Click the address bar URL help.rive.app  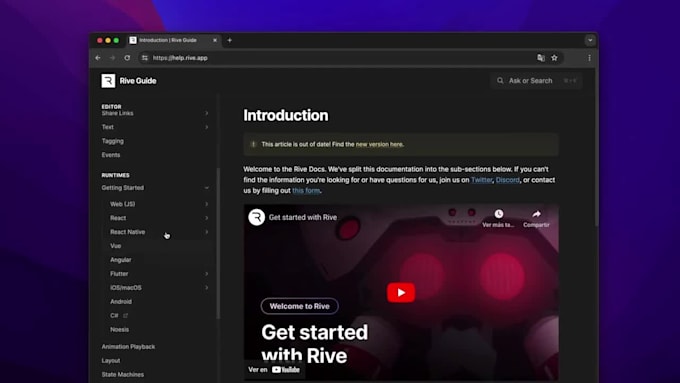pyautogui.click(x=180, y=58)
